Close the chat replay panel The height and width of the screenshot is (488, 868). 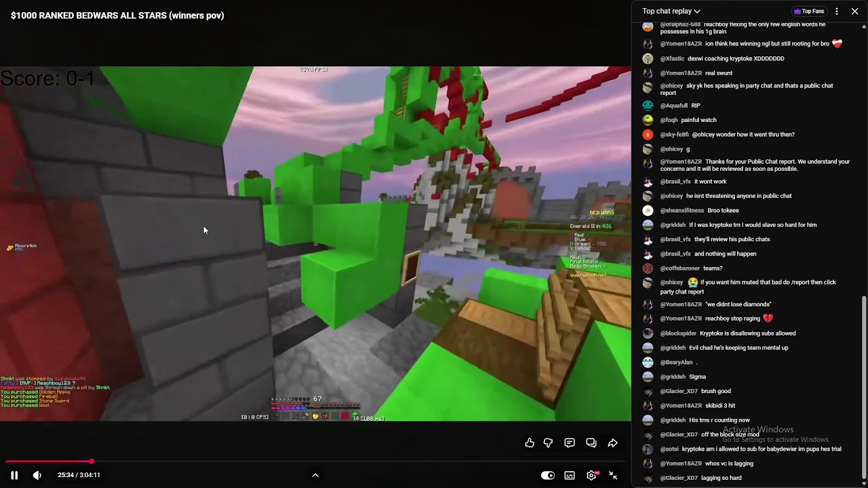[x=855, y=11]
